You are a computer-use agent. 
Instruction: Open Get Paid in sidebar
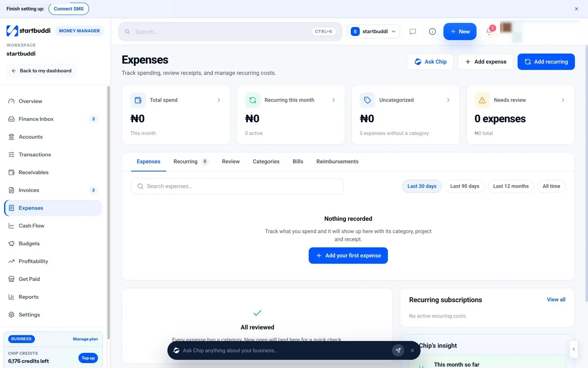pos(53,279)
